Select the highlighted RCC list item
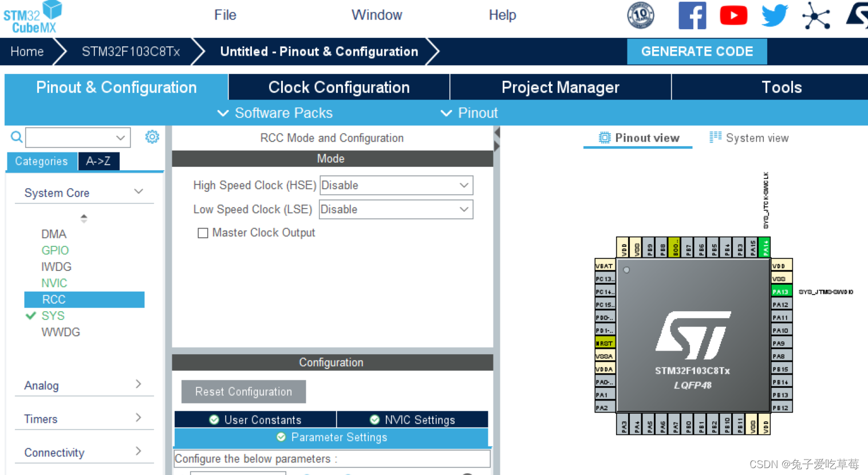Screen dimensions: 868x475 [84, 299]
